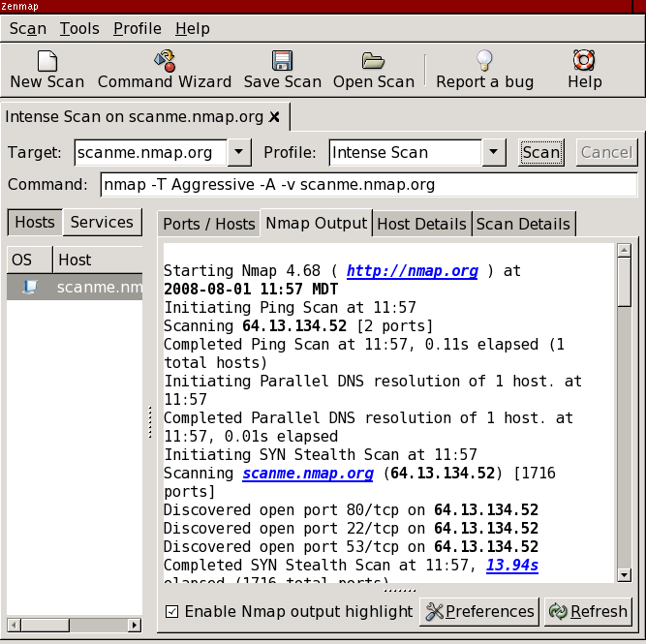Click the host list horizontal scrollbar thumb
The width and height of the screenshot is (646, 644).
(45, 625)
